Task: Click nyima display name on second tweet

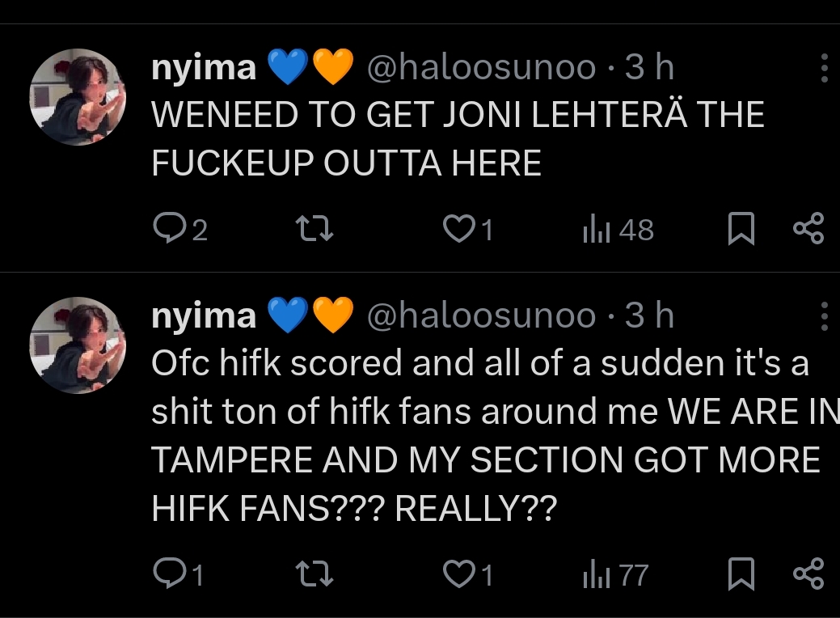Action: coord(204,316)
